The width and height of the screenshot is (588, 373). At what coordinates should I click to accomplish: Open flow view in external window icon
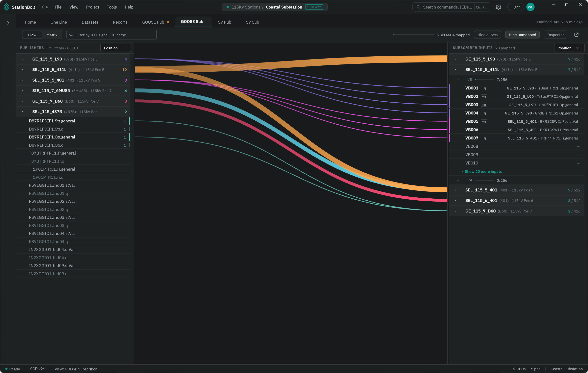point(576,35)
